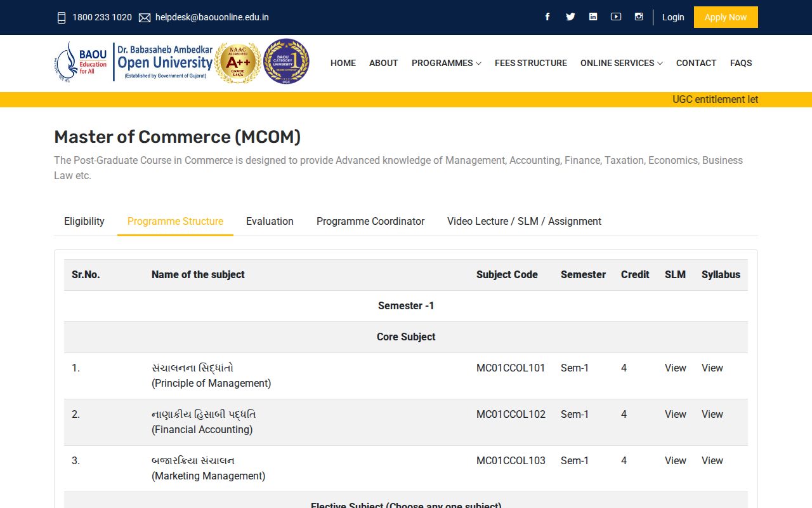Click the Apply Now button
Screen dimensions: 812x508
(x=726, y=17)
